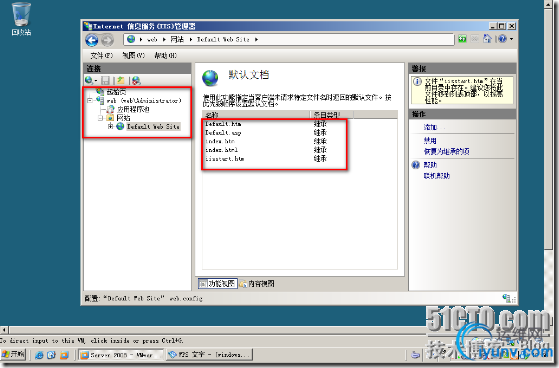The width and height of the screenshot is (559, 368).
Task: Select the 应用程序池 application pools node
Action: (x=133, y=109)
